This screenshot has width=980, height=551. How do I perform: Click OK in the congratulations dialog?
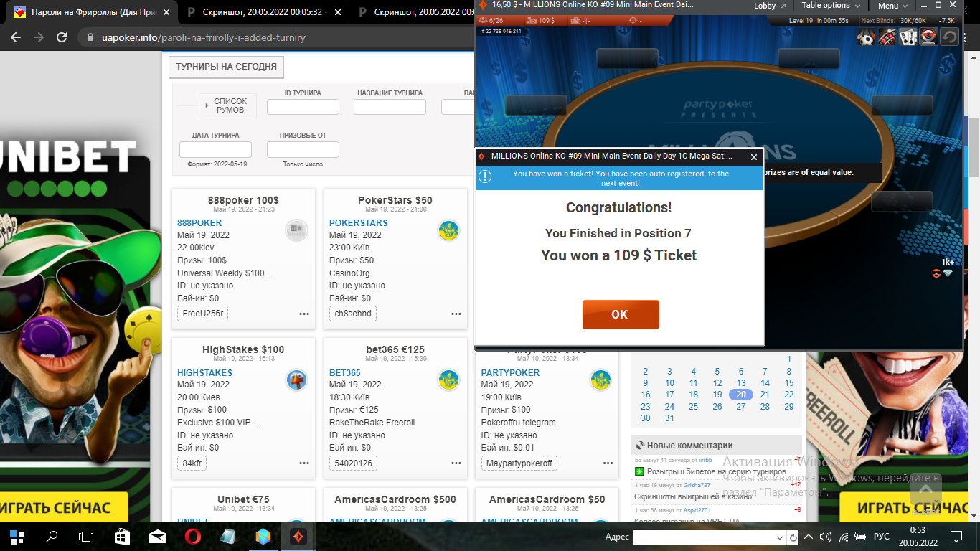coord(620,314)
